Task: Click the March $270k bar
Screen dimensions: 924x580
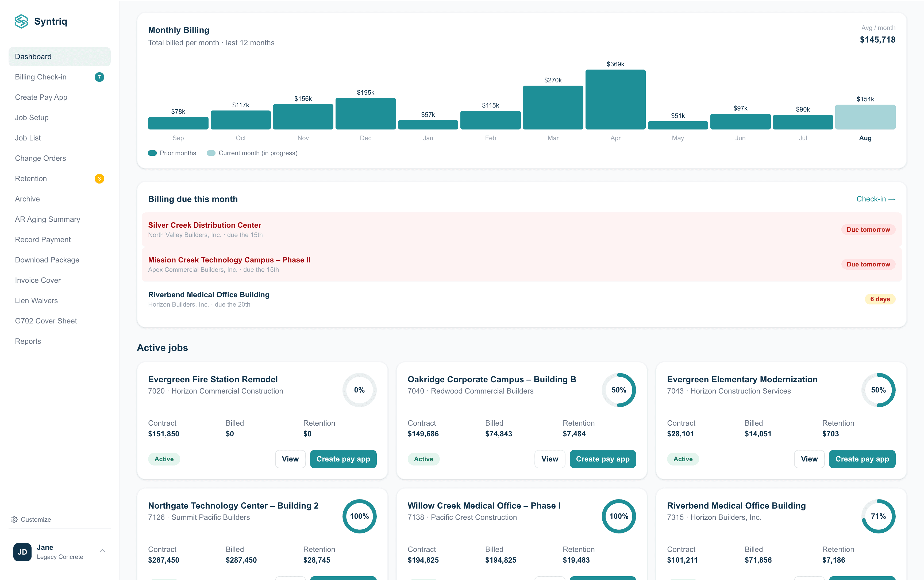Action: click(x=553, y=107)
